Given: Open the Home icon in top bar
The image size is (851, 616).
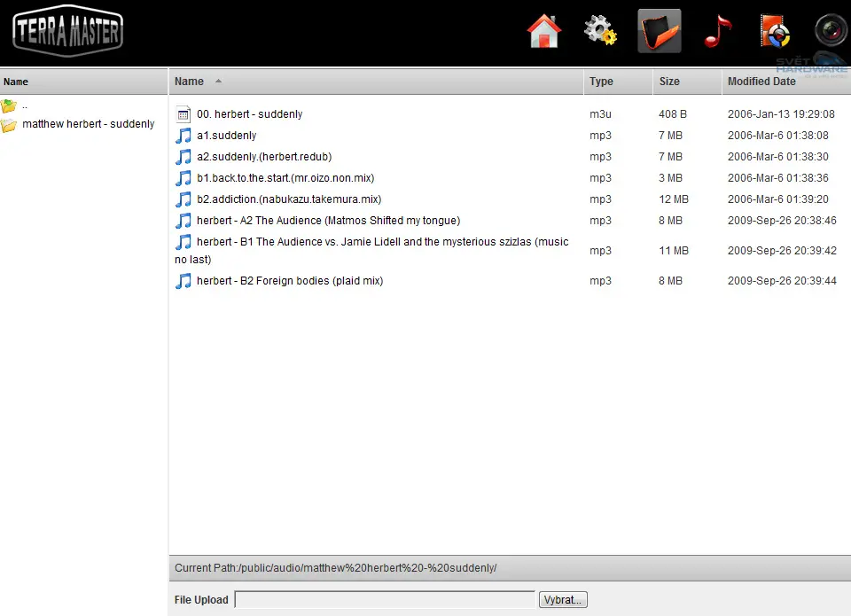Looking at the screenshot, I should pyautogui.click(x=544, y=31).
